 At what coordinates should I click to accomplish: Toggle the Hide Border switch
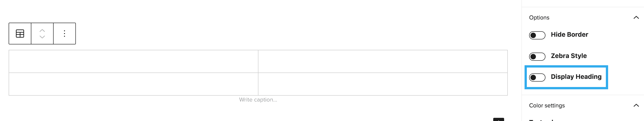[537, 35]
